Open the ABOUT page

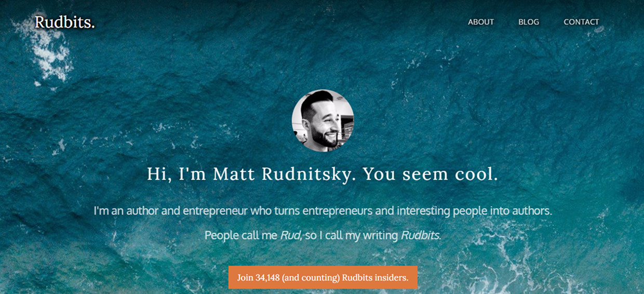tap(481, 22)
